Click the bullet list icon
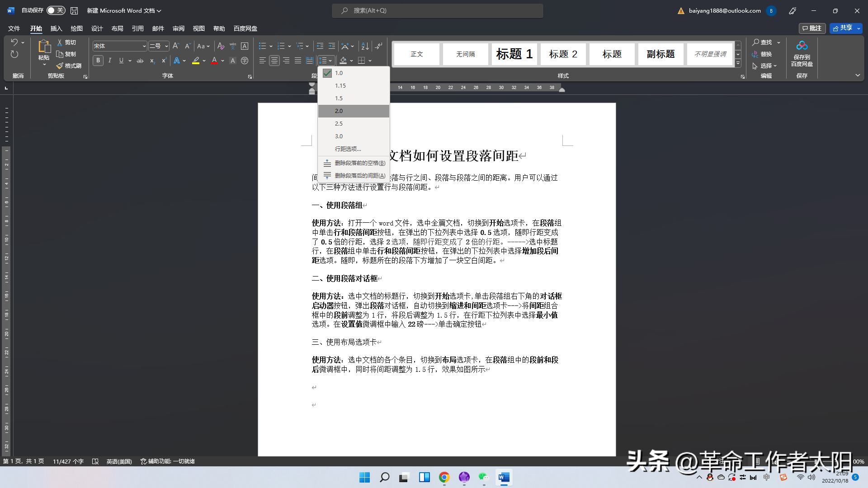 [x=262, y=46]
